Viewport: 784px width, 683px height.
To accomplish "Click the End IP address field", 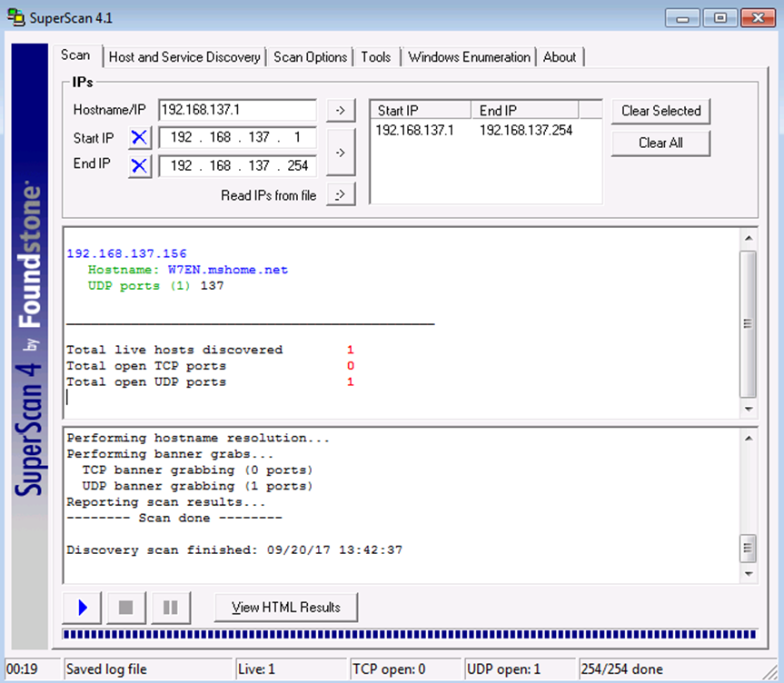I will tap(237, 165).
